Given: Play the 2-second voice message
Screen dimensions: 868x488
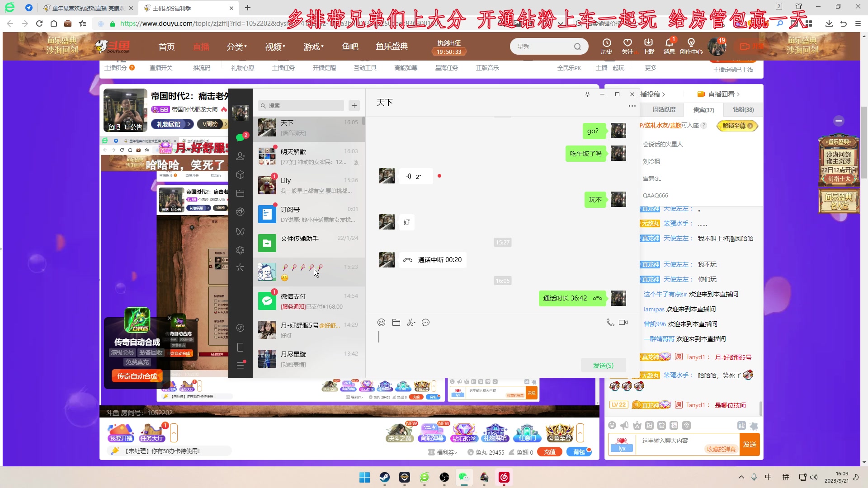Looking at the screenshot, I should click(x=416, y=176).
